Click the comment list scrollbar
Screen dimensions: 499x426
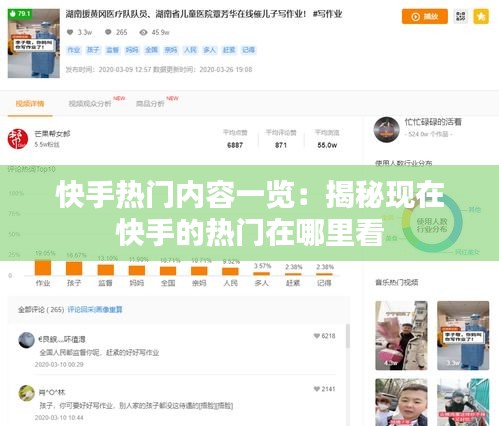348,336
